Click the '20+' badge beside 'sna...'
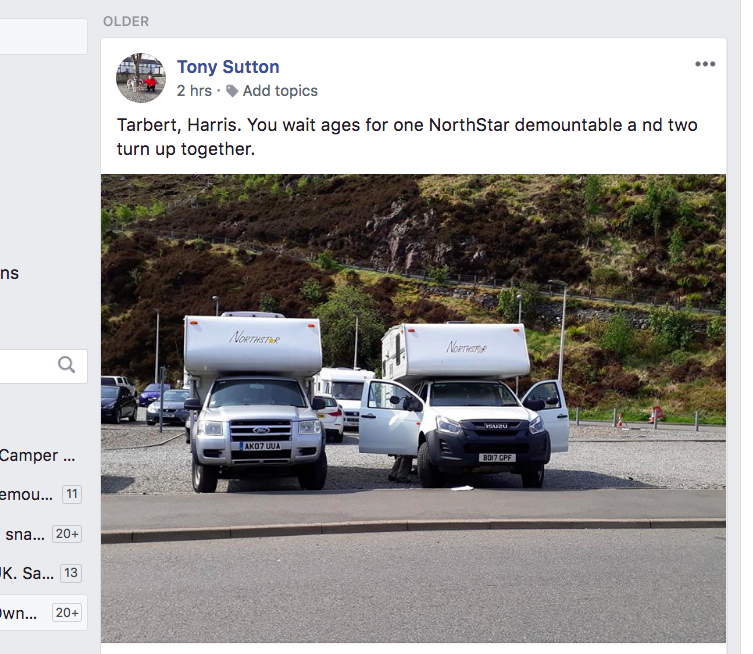Image resolution: width=753 pixels, height=654 pixels. [67, 534]
